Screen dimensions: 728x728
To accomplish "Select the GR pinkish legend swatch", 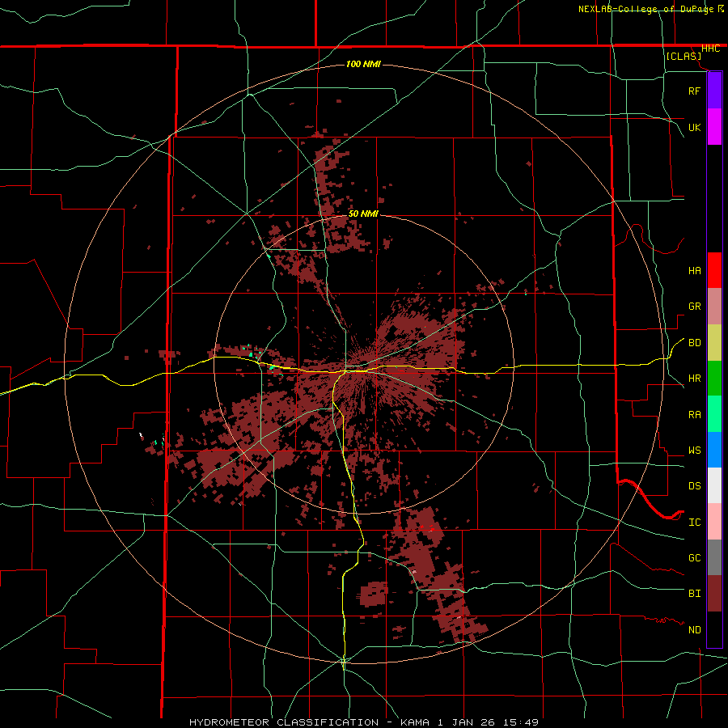I will 714,307.
